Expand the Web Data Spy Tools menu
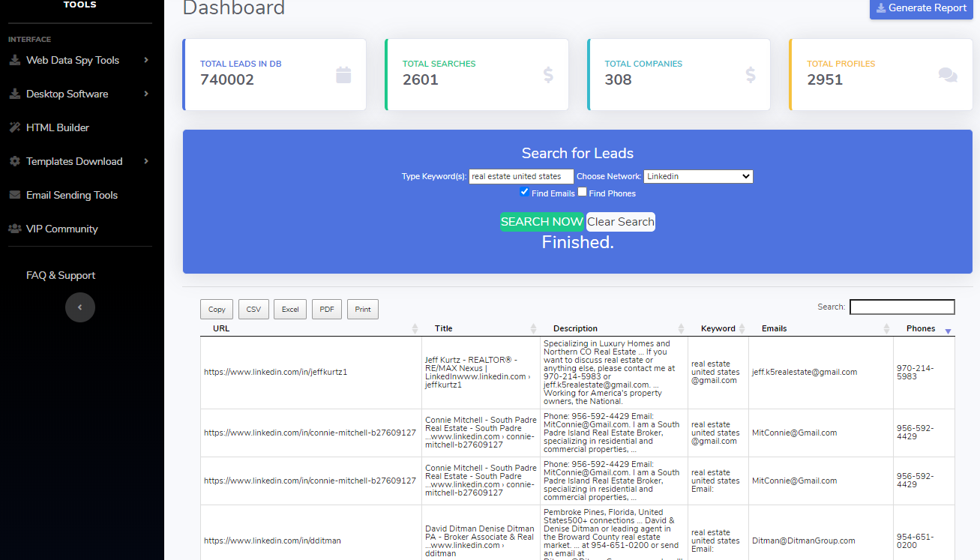 pyautogui.click(x=79, y=60)
